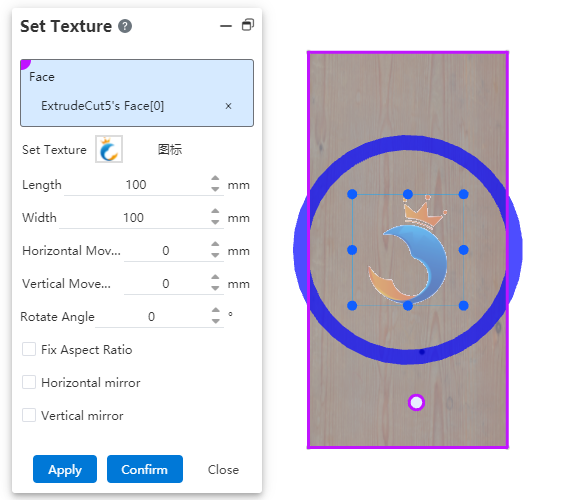Enable Fix Aspect Ratio checkbox
The width and height of the screenshot is (564, 500).
tap(29, 349)
